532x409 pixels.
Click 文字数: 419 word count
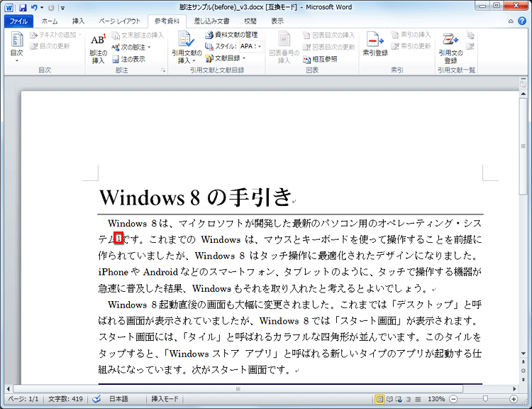65,399
